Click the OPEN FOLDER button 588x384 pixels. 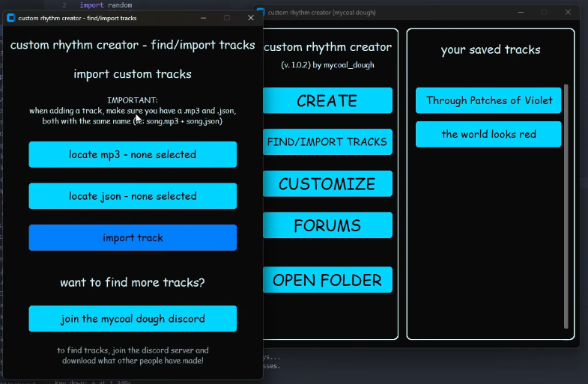click(328, 280)
